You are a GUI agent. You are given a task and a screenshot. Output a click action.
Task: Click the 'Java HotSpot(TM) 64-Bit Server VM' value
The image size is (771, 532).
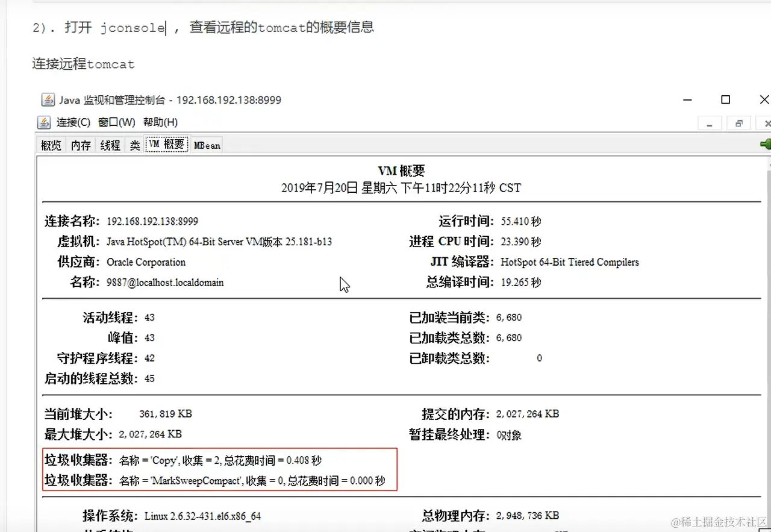[x=219, y=242]
